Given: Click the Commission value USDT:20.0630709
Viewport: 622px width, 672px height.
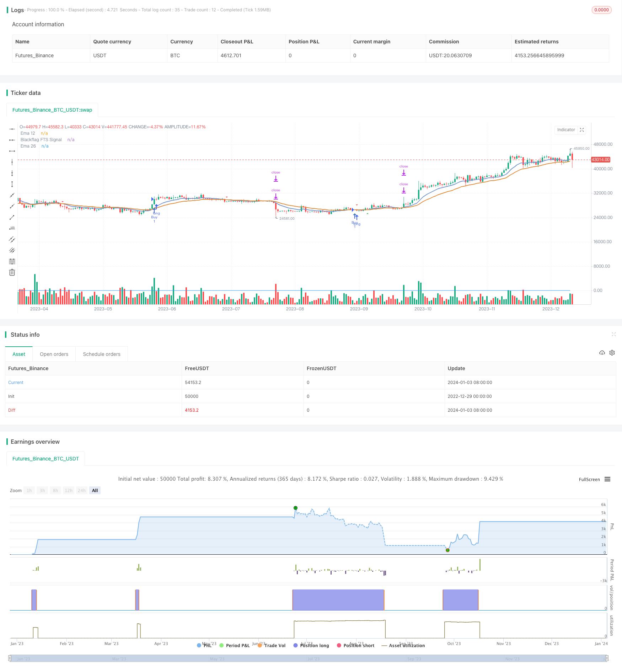Looking at the screenshot, I should 450,55.
